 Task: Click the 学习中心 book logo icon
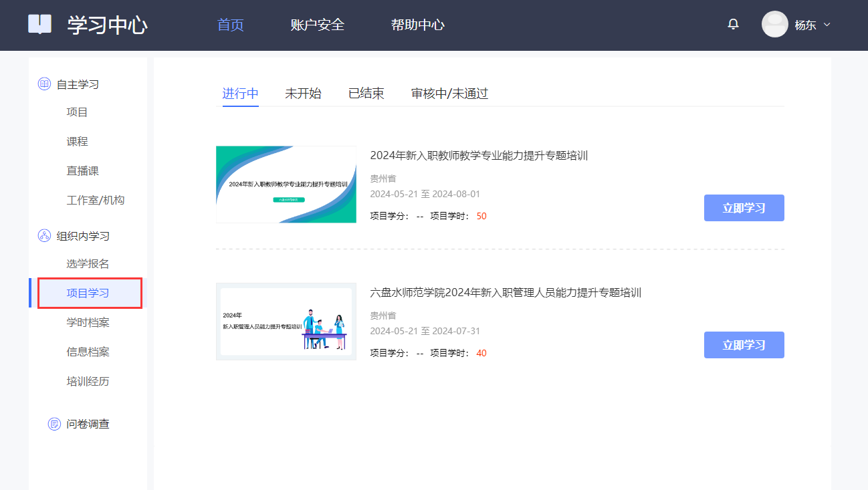click(39, 25)
